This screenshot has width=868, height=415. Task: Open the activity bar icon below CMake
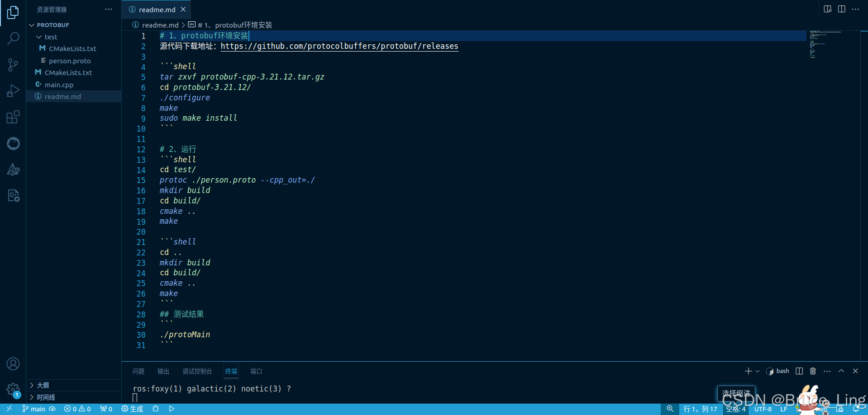tap(13, 196)
